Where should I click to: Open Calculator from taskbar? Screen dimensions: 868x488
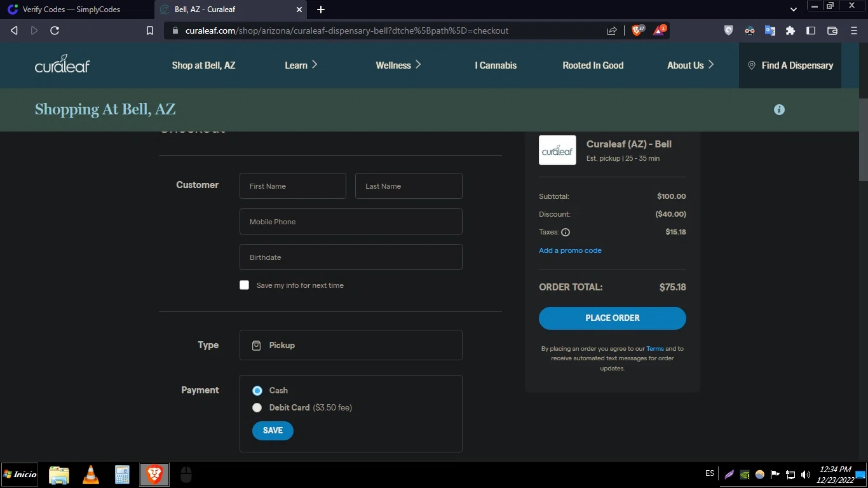[122, 475]
